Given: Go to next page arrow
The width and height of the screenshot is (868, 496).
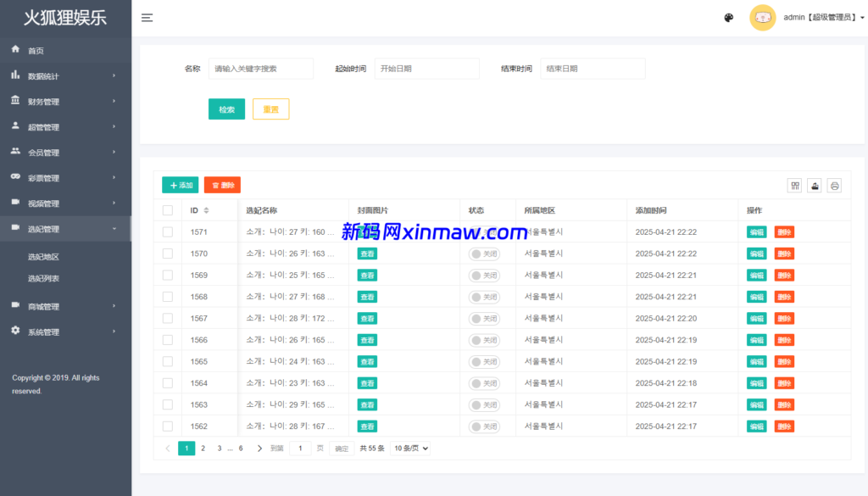Looking at the screenshot, I should (x=259, y=449).
